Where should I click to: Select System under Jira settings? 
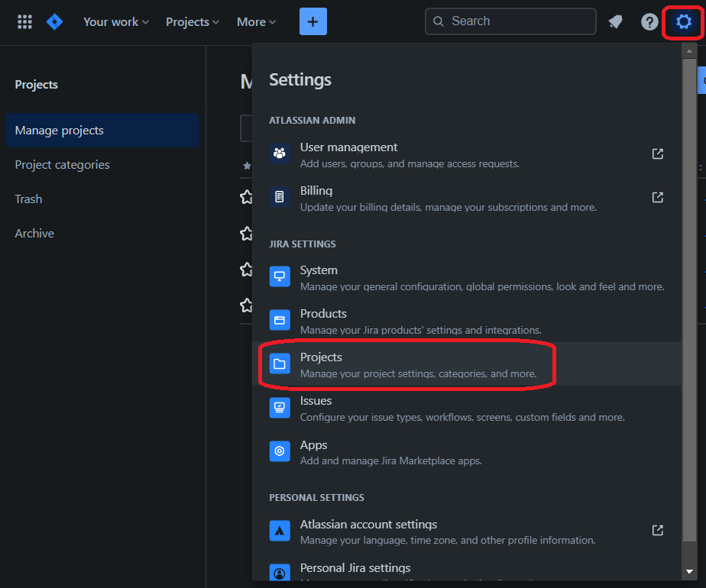coord(319,270)
